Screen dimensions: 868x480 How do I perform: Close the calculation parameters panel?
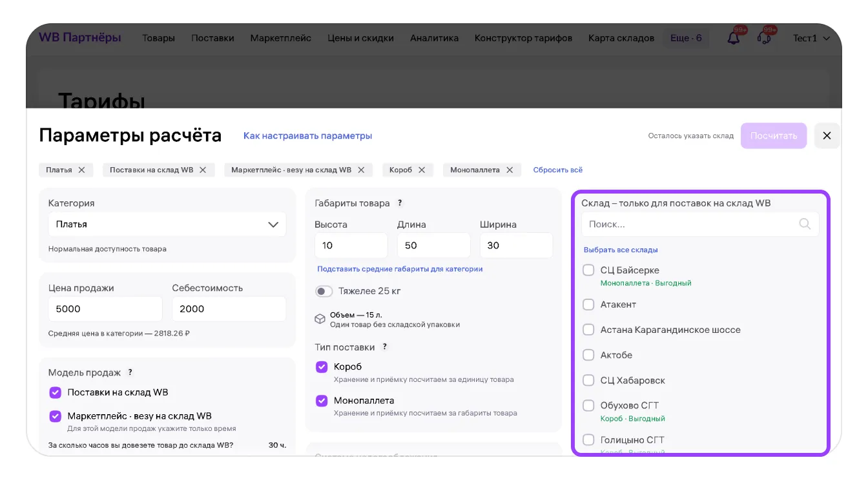[x=827, y=135]
